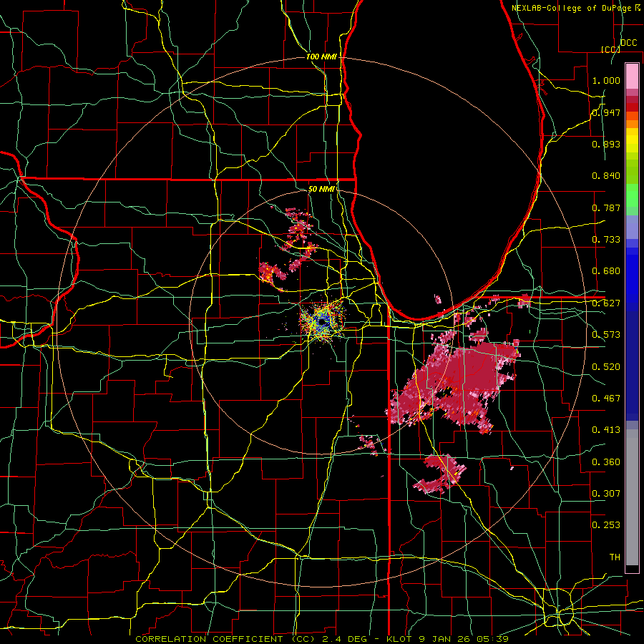The image size is (644, 644).
Task: Click the 50 NMI range ring label
Action: coord(321,189)
